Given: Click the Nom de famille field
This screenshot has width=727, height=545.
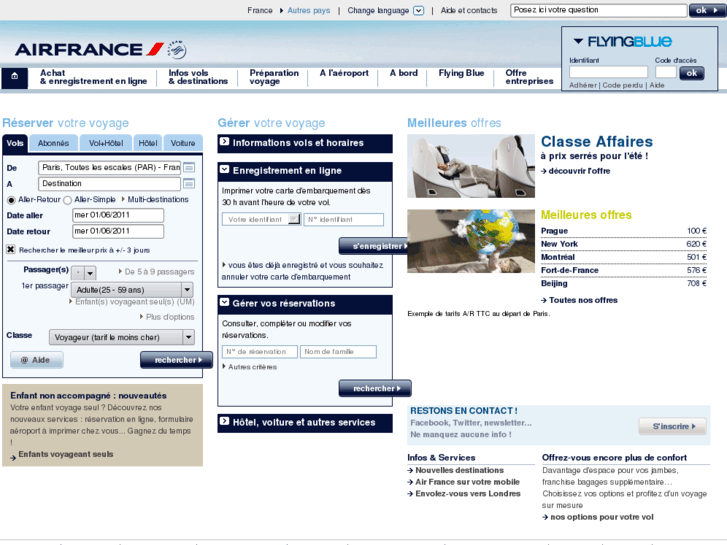Looking at the screenshot, I should coord(338,352).
